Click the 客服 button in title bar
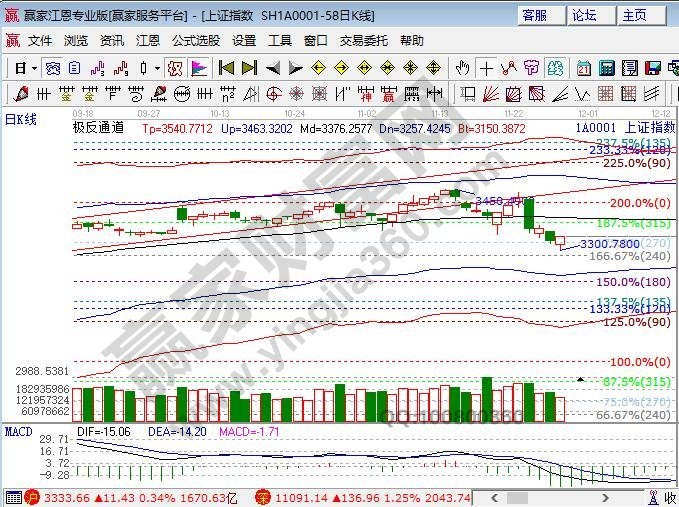The image size is (679, 507). coord(535,15)
